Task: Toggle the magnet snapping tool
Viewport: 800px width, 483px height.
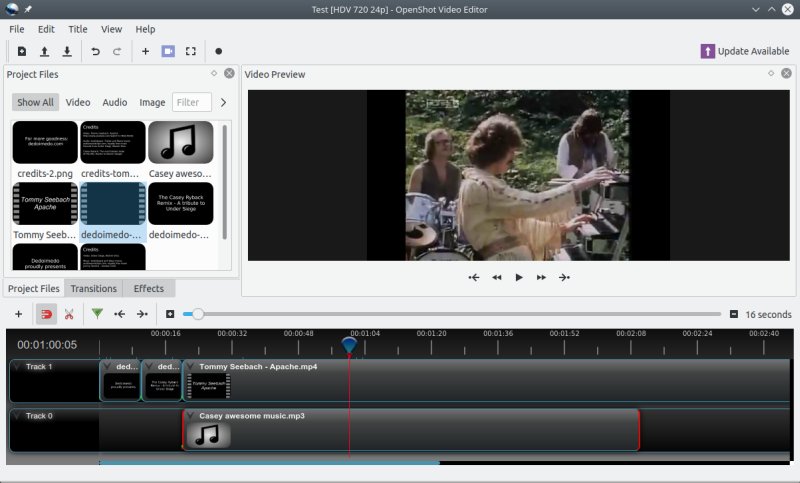Action: (46, 314)
